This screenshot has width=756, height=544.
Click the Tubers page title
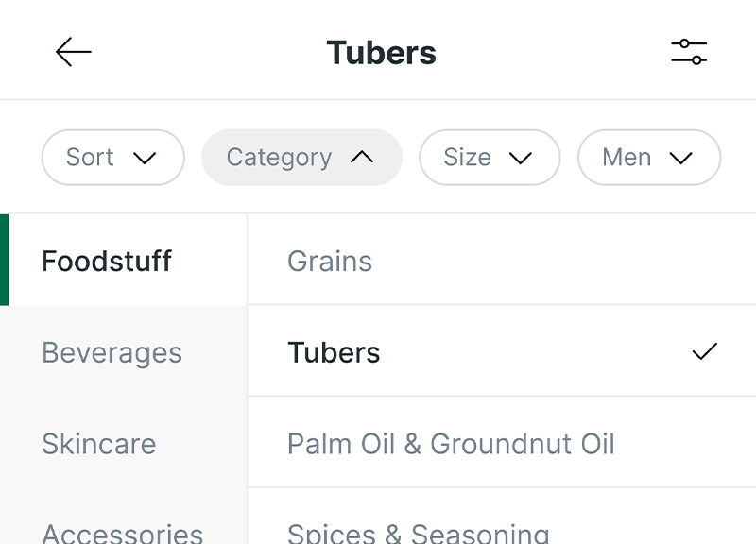coord(381,53)
